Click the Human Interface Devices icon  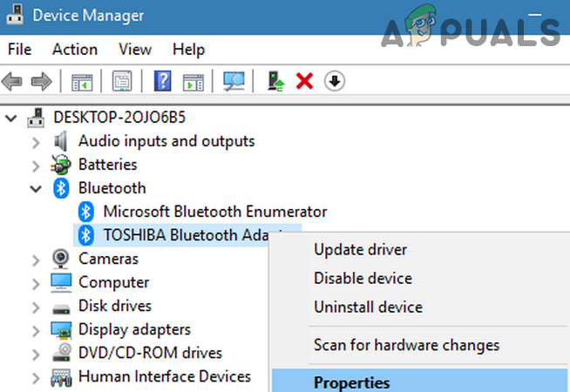click(x=61, y=377)
